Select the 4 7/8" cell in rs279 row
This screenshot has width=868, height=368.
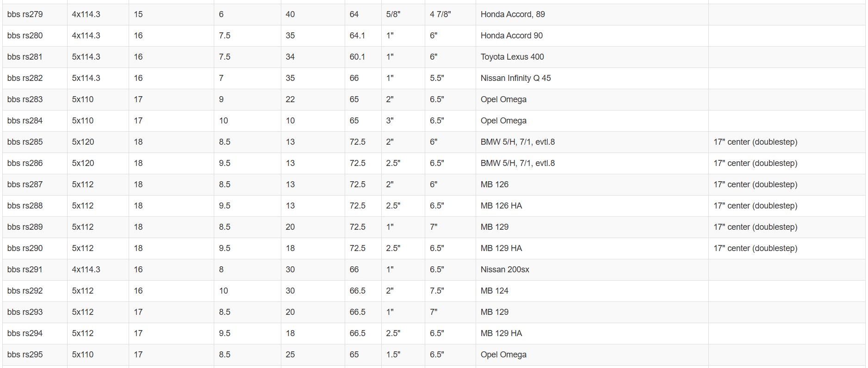[x=450, y=14]
